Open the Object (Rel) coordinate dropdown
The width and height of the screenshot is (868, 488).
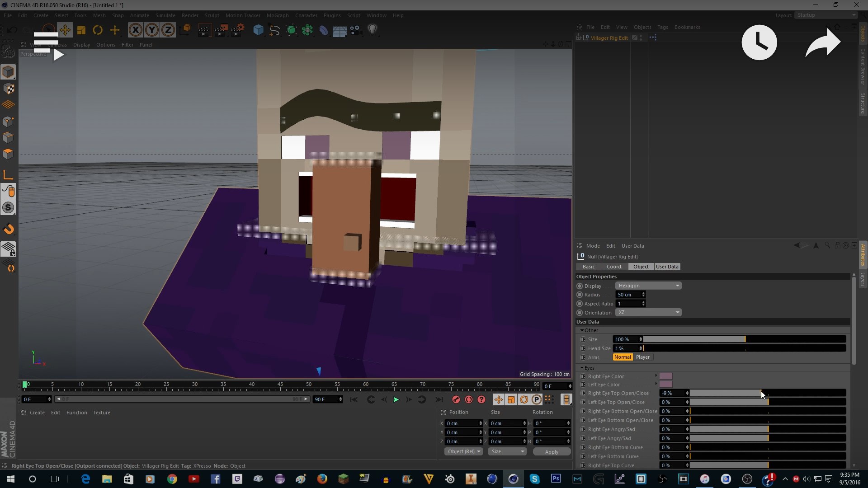click(x=463, y=451)
